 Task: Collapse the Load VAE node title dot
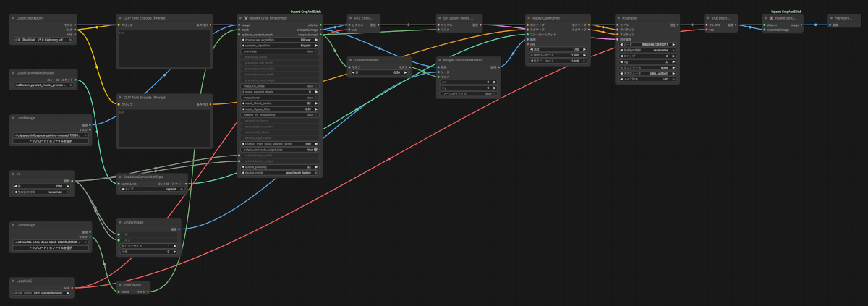(x=12, y=280)
